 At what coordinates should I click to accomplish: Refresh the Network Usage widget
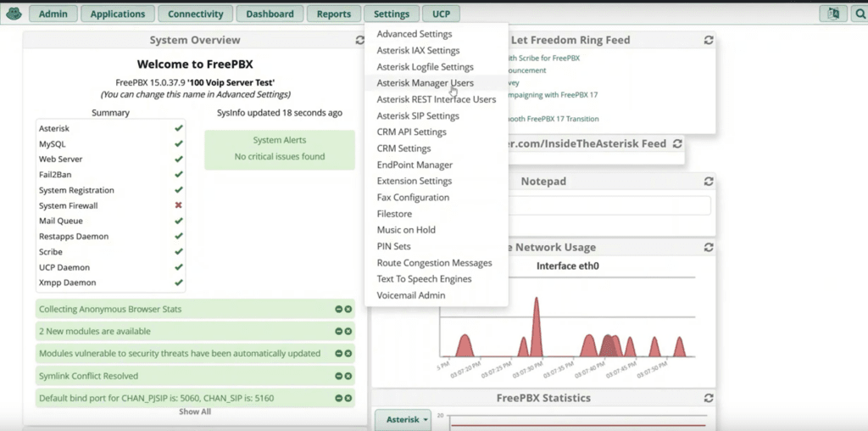(709, 247)
